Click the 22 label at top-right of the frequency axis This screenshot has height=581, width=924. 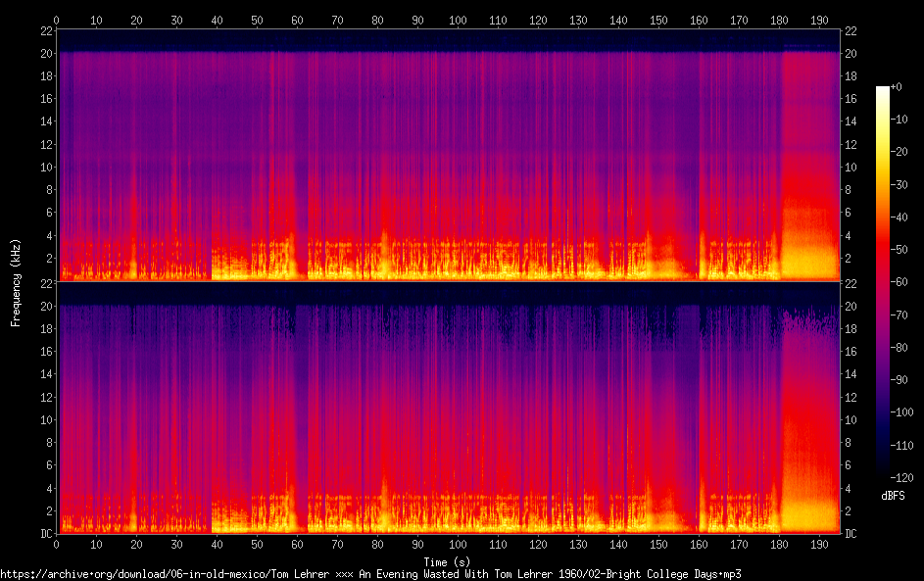pyautogui.click(x=850, y=31)
